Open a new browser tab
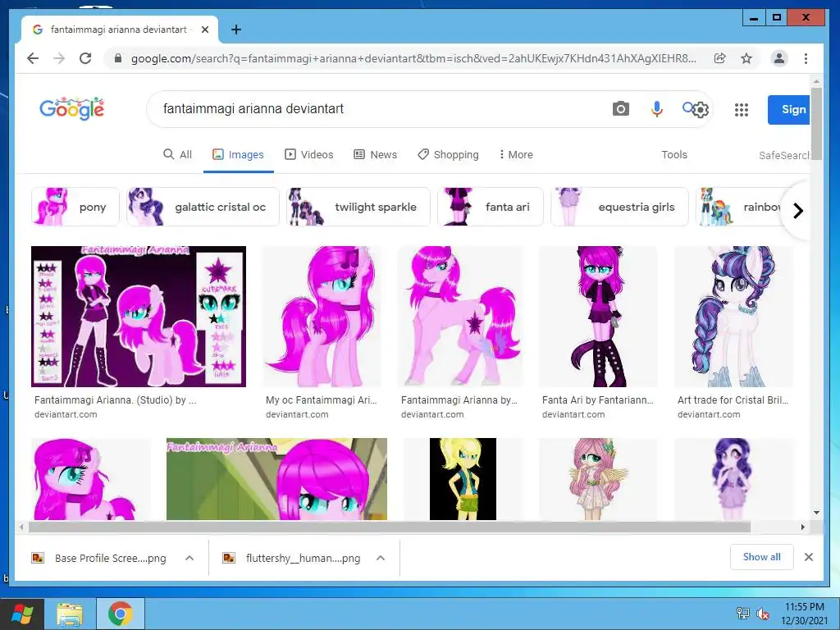This screenshot has width=840, height=630. click(235, 30)
